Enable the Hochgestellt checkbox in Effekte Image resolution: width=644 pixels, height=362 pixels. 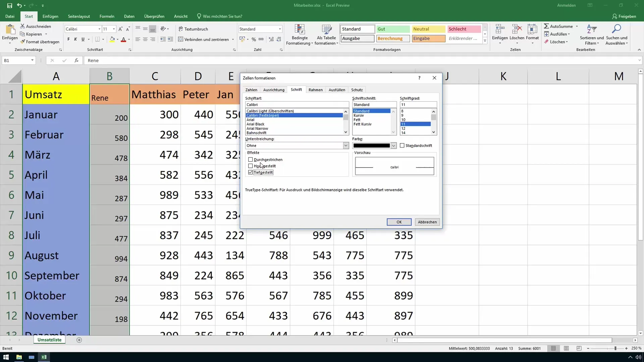point(250,166)
